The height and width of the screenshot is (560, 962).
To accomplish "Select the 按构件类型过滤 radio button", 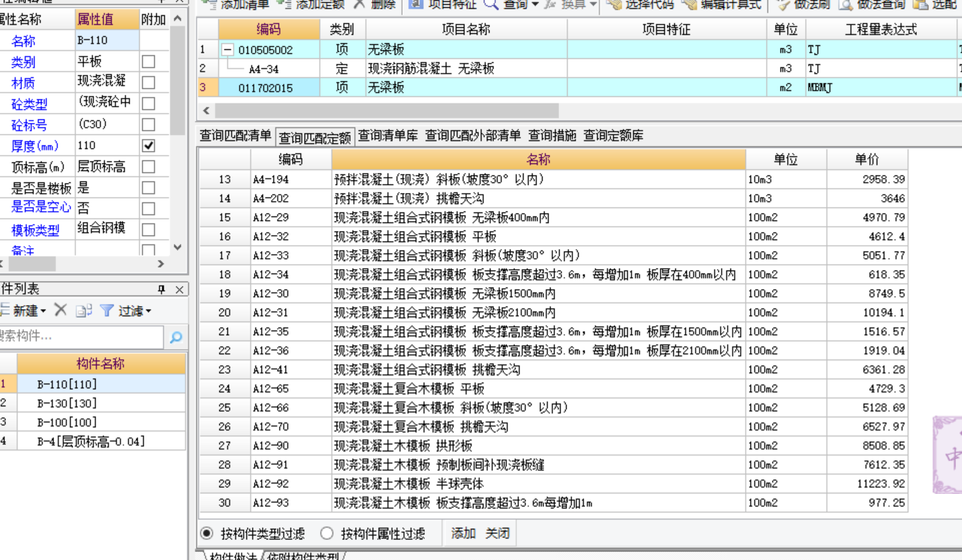I will pyautogui.click(x=207, y=533).
